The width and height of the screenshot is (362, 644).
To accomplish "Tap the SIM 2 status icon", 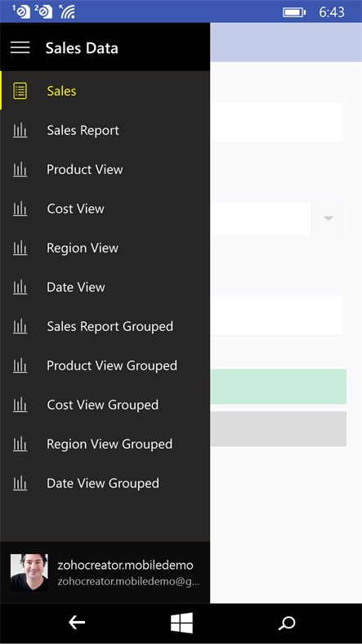I will point(43,11).
